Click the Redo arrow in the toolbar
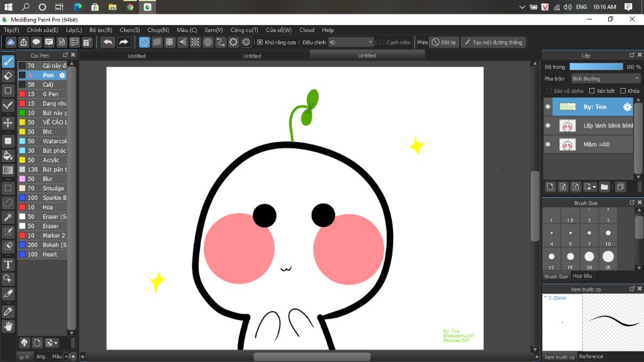The width and height of the screenshot is (644, 362). click(x=123, y=42)
